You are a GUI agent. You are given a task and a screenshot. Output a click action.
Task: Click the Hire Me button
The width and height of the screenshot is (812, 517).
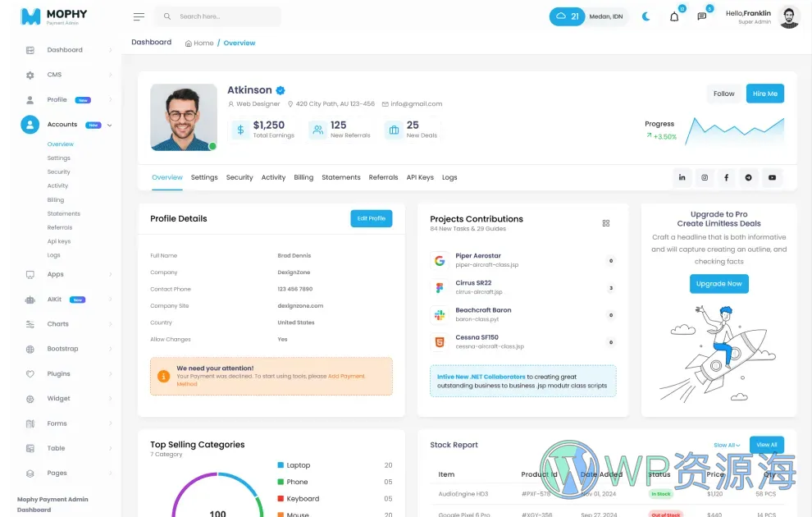(764, 93)
